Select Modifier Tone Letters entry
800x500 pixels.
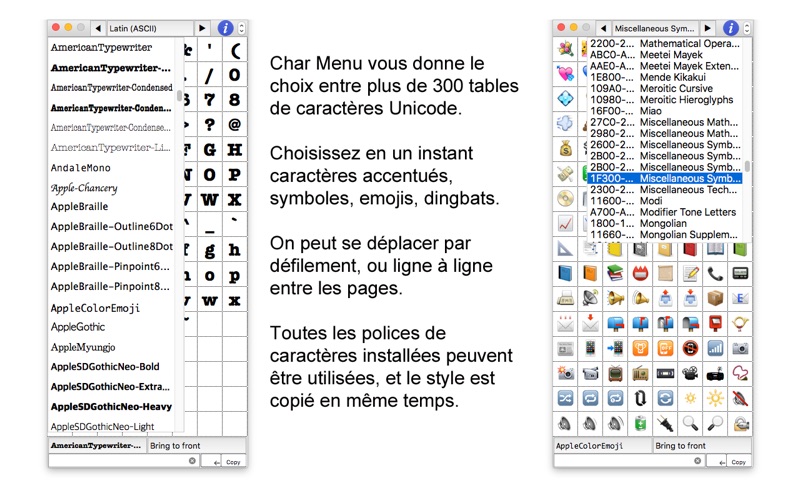tap(664, 212)
